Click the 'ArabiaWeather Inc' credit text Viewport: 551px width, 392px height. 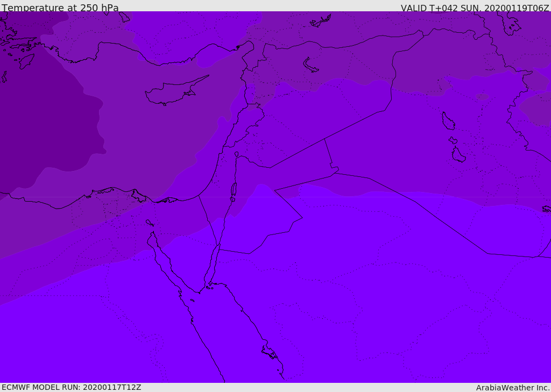tap(513, 388)
